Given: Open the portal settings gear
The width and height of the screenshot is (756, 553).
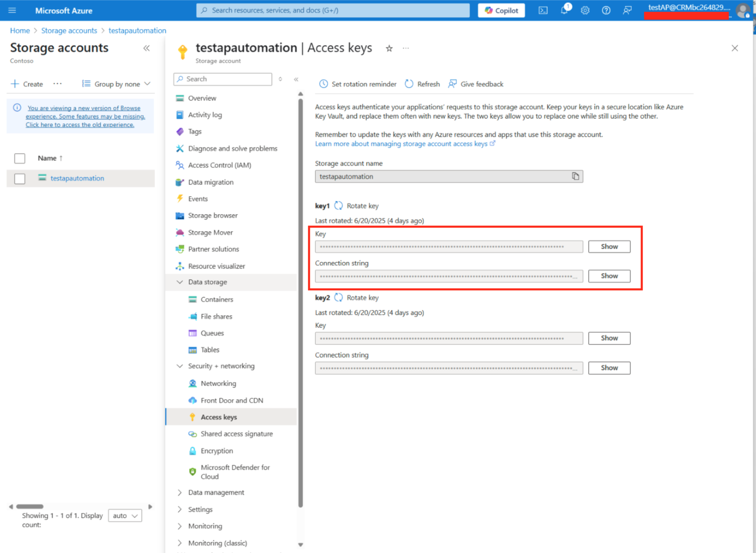Looking at the screenshot, I should pyautogui.click(x=585, y=10).
